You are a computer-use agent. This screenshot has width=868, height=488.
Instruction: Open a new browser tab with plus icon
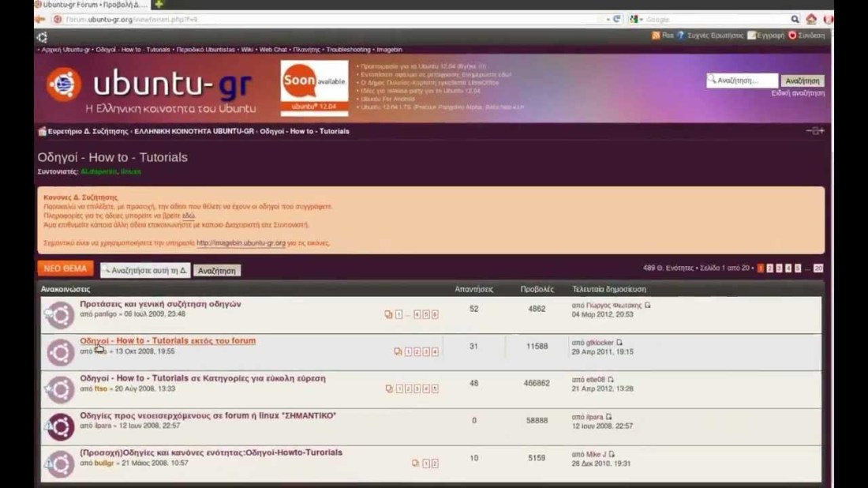159,5
